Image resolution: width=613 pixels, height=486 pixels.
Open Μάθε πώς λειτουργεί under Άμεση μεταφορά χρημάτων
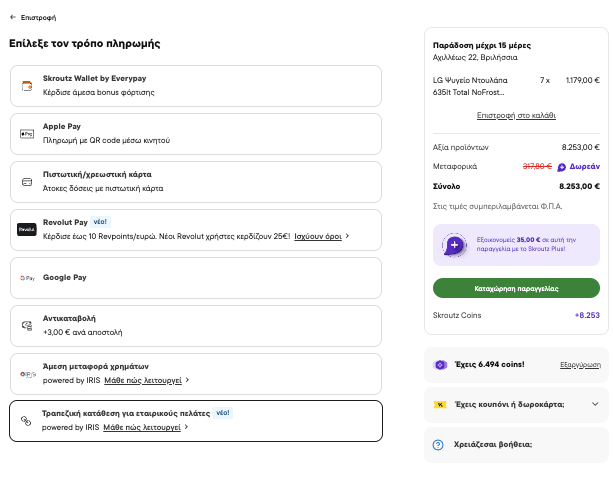pos(143,380)
